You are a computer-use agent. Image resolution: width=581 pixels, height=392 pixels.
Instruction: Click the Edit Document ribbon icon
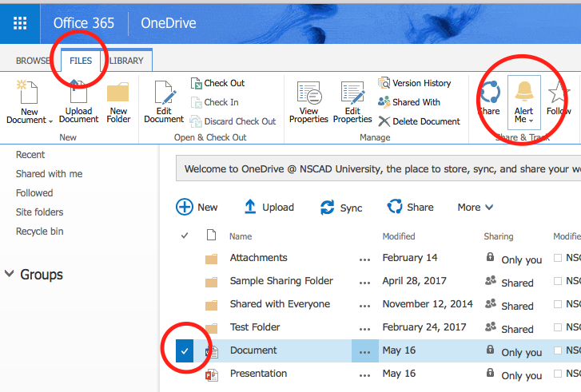pyautogui.click(x=165, y=92)
